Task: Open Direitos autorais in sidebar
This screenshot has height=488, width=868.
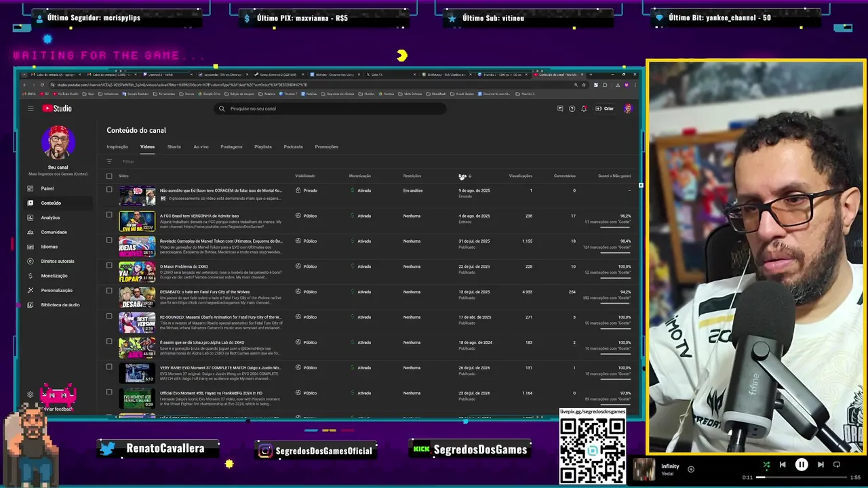Action: (58, 261)
